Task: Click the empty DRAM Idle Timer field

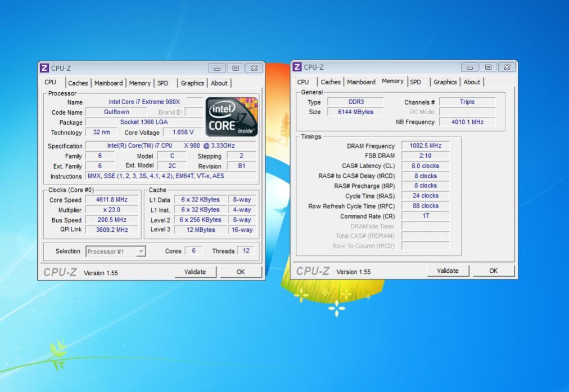Action: [425, 226]
